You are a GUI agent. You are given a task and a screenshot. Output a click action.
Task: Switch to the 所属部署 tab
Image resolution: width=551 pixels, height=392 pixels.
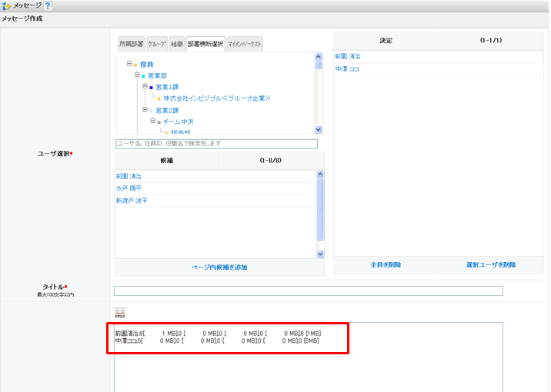131,44
